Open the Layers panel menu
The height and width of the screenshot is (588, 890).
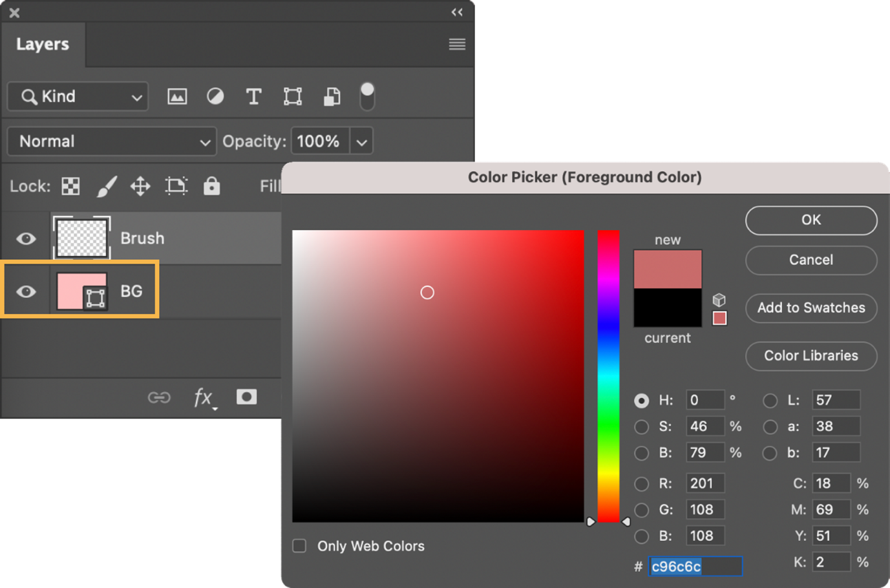point(457,44)
